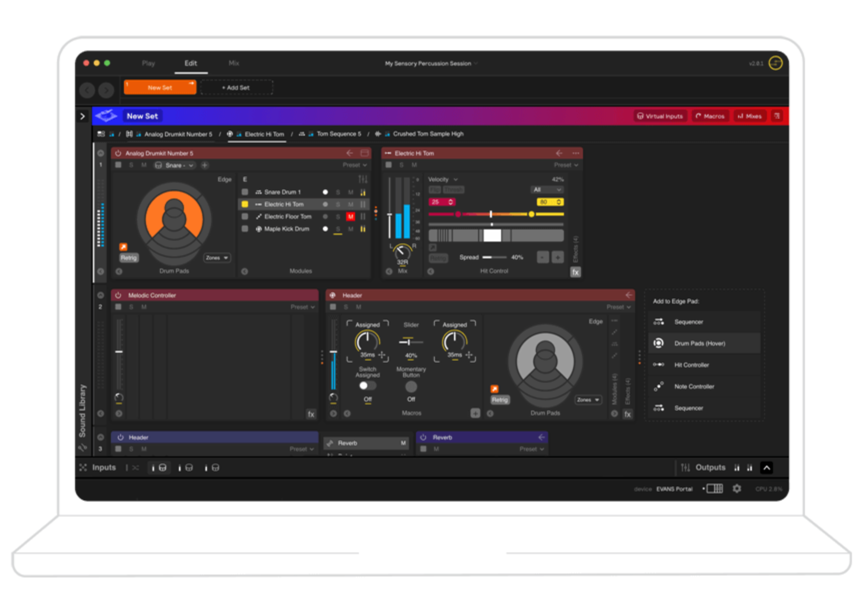Open Analog Drumkit Preset dropdown
The width and height of the screenshot is (868, 608).
[x=355, y=165]
